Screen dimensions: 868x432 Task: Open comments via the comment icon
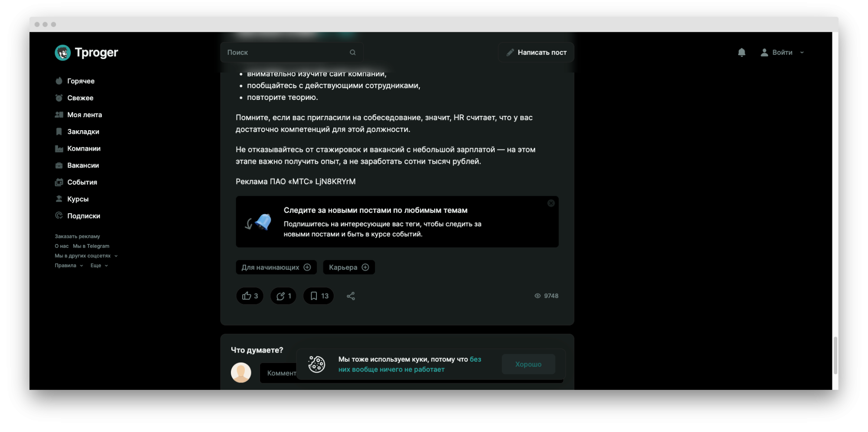pos(283,296)
